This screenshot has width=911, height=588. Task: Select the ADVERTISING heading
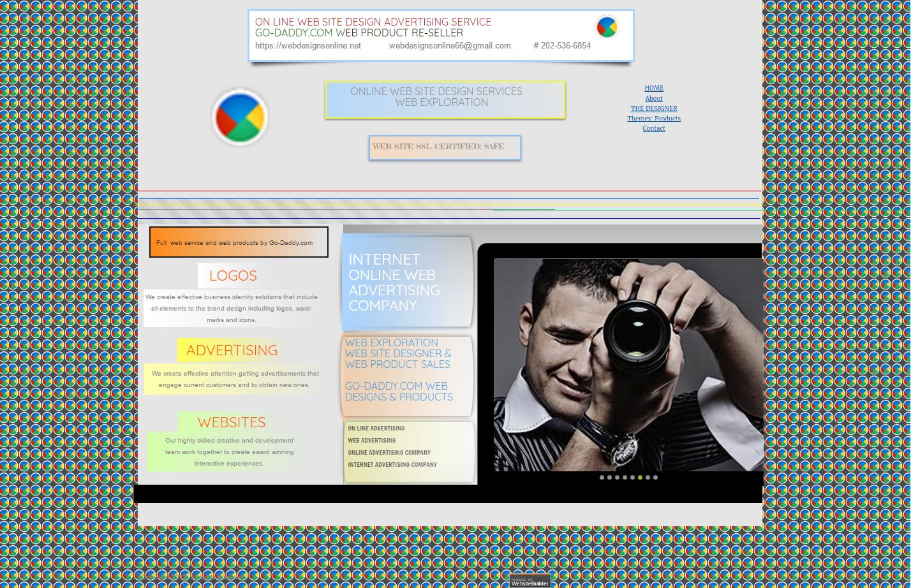pos(232,350)
